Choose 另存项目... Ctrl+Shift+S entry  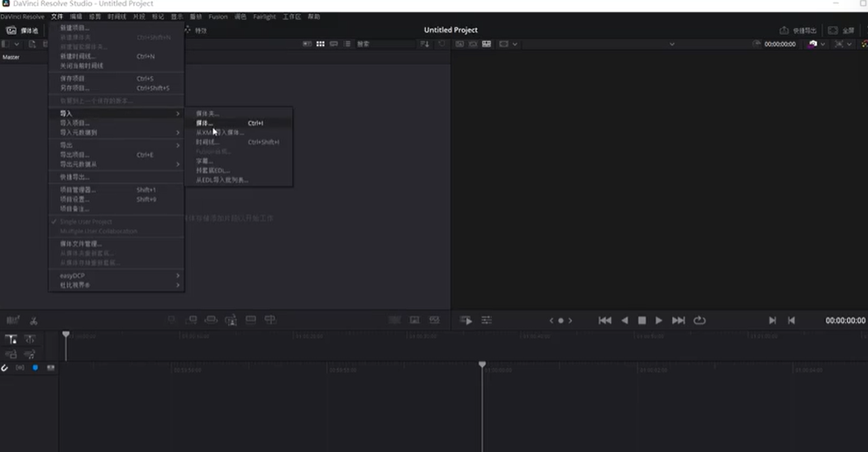117,88
